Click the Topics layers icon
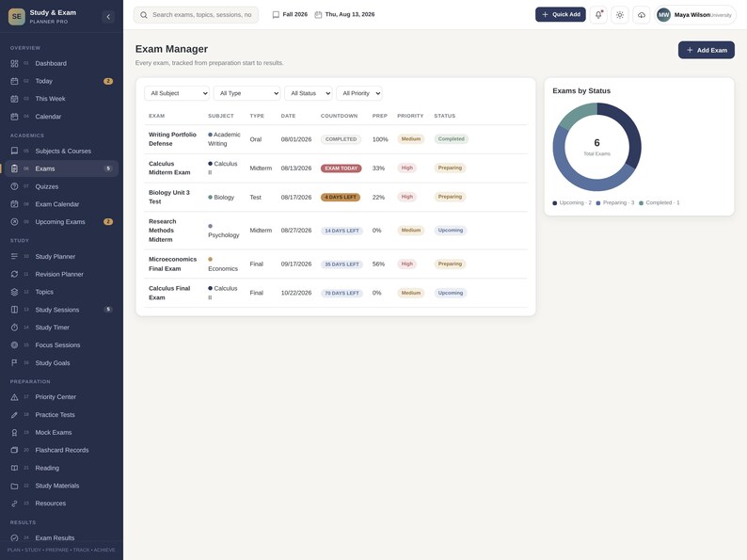Viewport: 747px width, 560px height. click(14, 292)
